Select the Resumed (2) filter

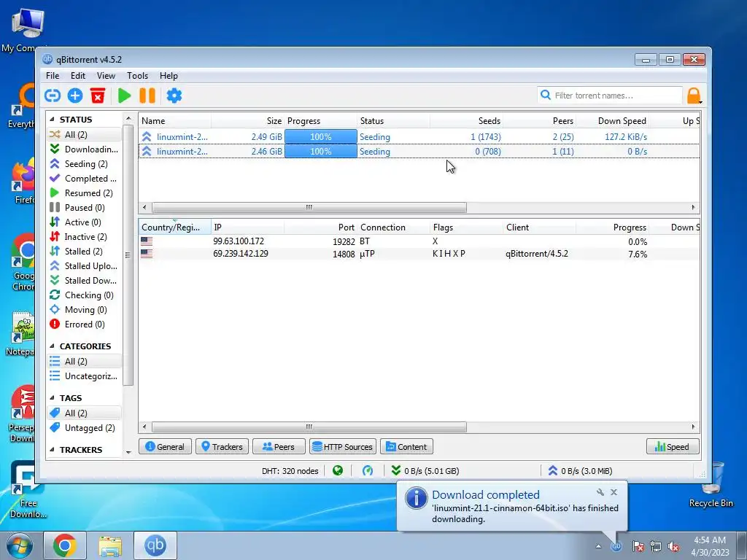(x=85, y=192)
